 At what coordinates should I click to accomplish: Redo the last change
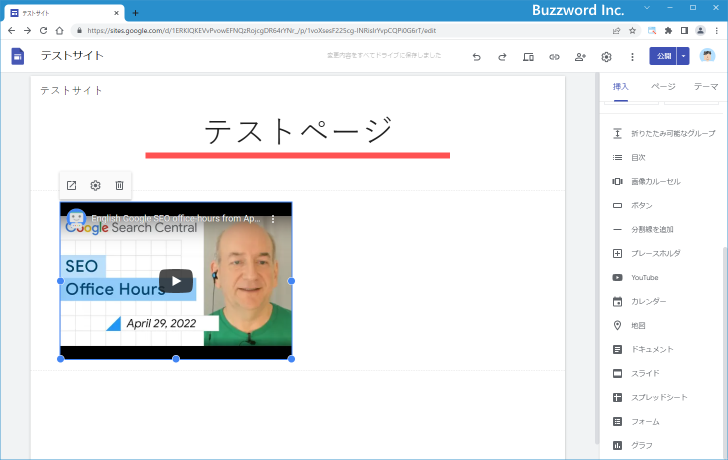[502, 57]
